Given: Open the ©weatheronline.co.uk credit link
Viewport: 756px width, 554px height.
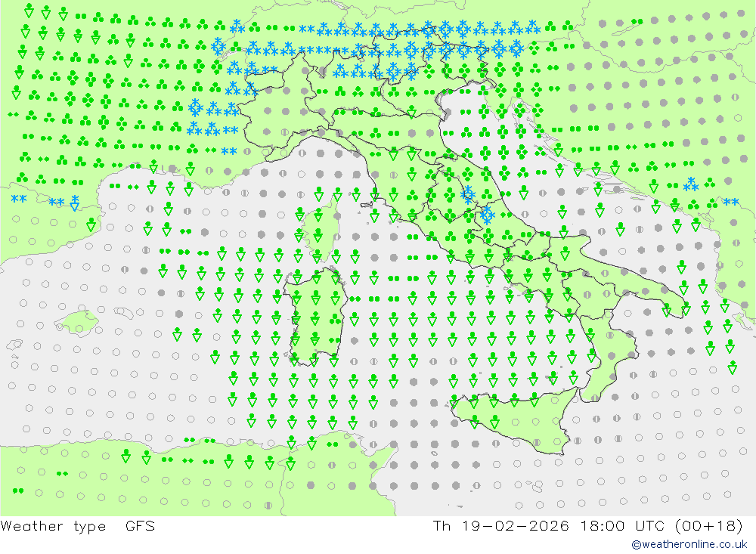Looking at the screenshot, I should [689, 544].
